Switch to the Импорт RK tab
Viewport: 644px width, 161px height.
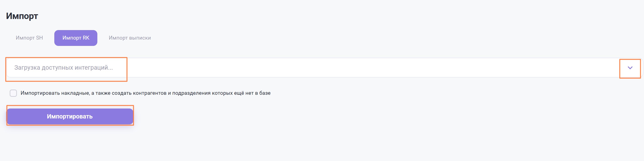[x=76, y=38]
